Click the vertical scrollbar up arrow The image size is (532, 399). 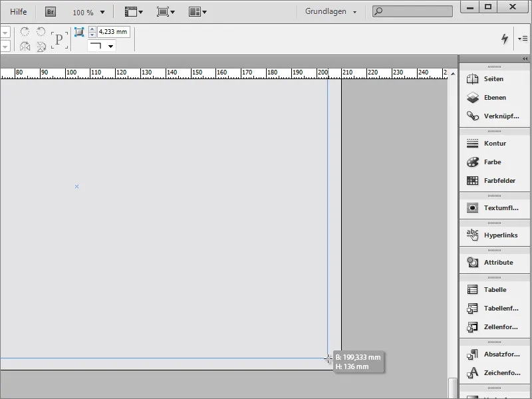tap(453, 74)
